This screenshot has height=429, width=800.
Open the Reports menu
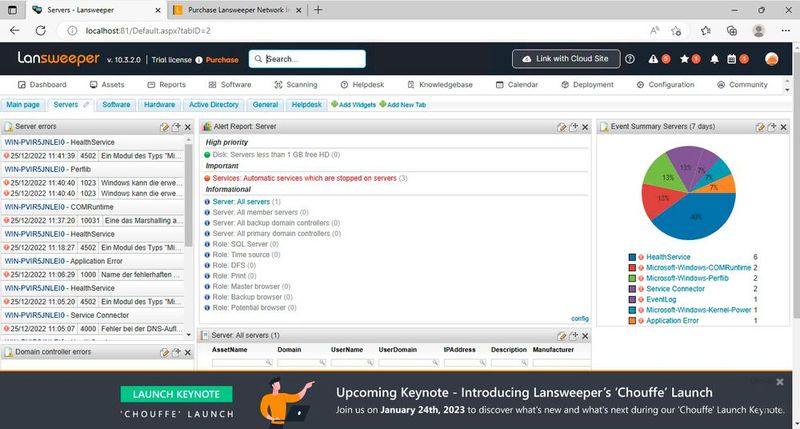pyautogui.click(x=167, y=85)
